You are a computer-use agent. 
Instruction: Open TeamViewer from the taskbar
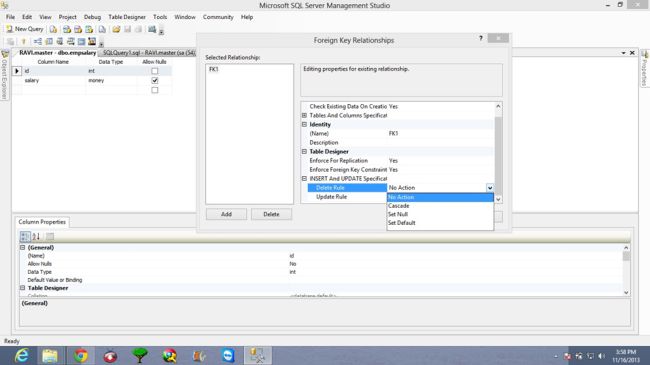point(228,356)
